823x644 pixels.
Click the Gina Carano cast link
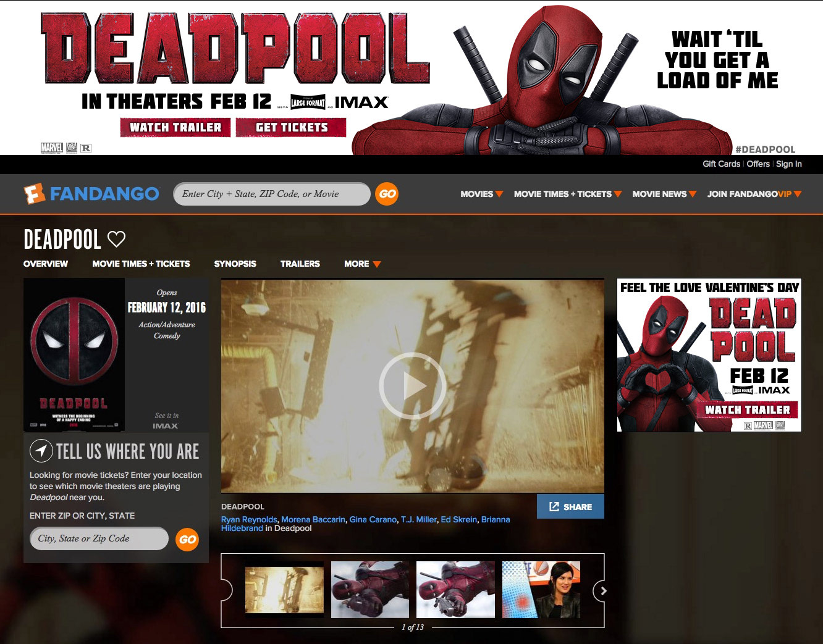coord(373,519)
